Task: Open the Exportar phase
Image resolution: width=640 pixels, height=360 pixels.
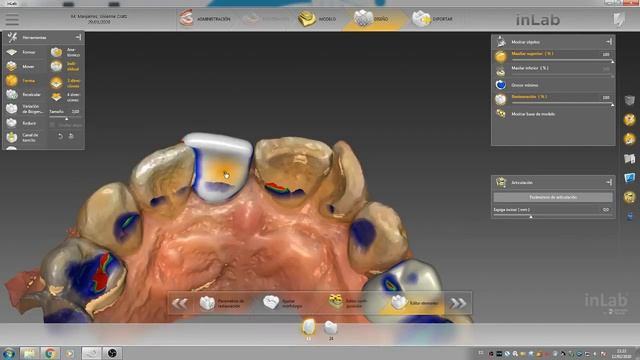Action: tap(433, 19)
